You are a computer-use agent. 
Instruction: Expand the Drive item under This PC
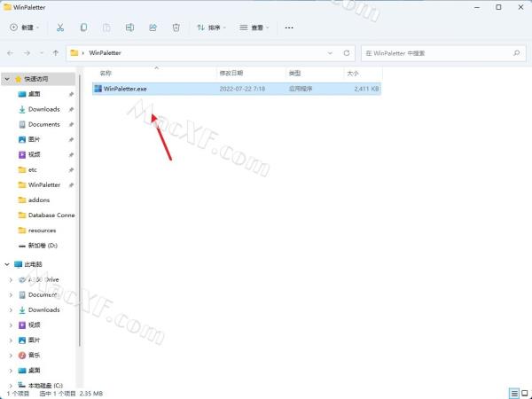coord(11,280)
